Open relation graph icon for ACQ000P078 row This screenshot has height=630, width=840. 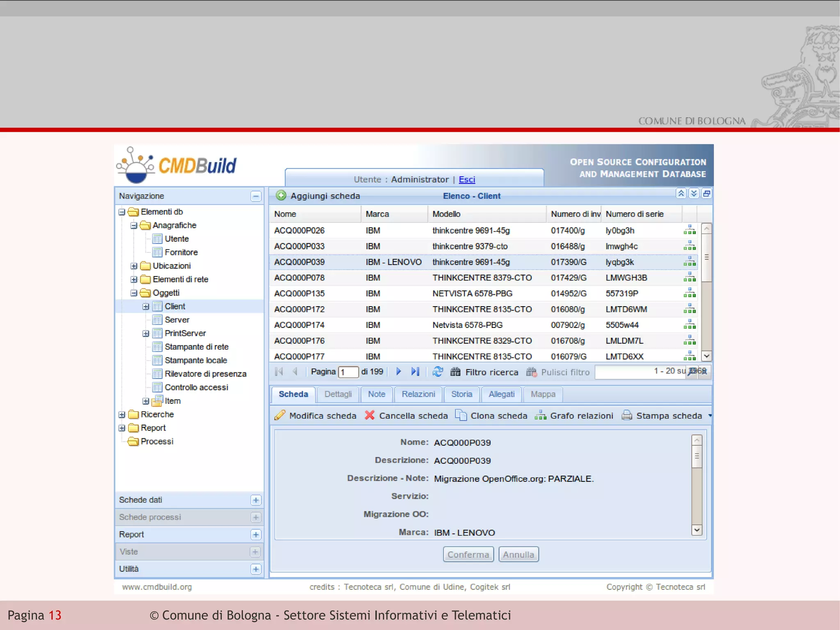pos(689,277)
